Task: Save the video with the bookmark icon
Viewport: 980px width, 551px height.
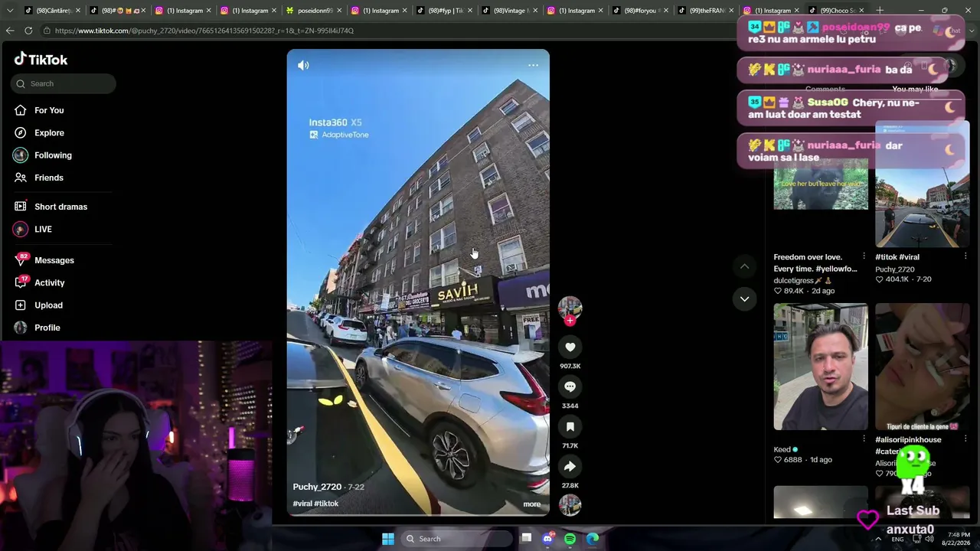Action: [x=570, y=427]
